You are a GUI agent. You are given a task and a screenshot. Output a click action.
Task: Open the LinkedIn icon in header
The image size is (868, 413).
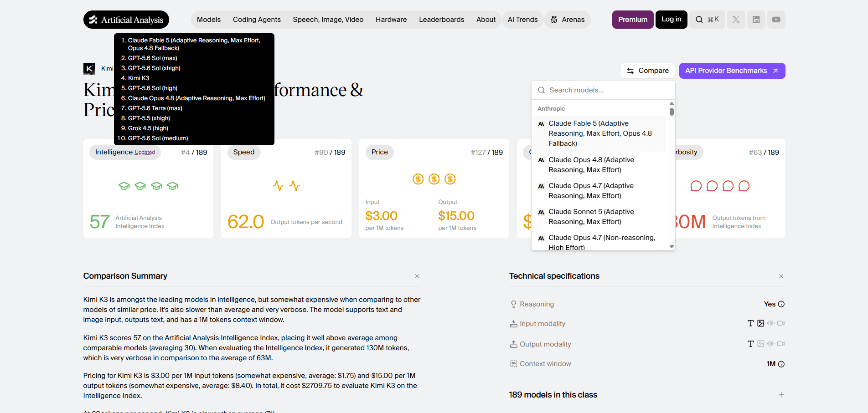point(756,20)
